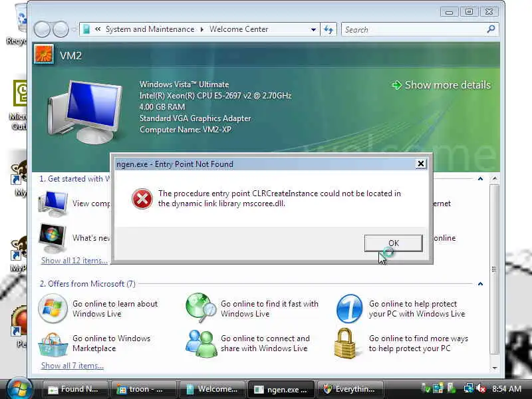Click the 4.00 GB RAM text
532x399 pixels.
point(162,107)
